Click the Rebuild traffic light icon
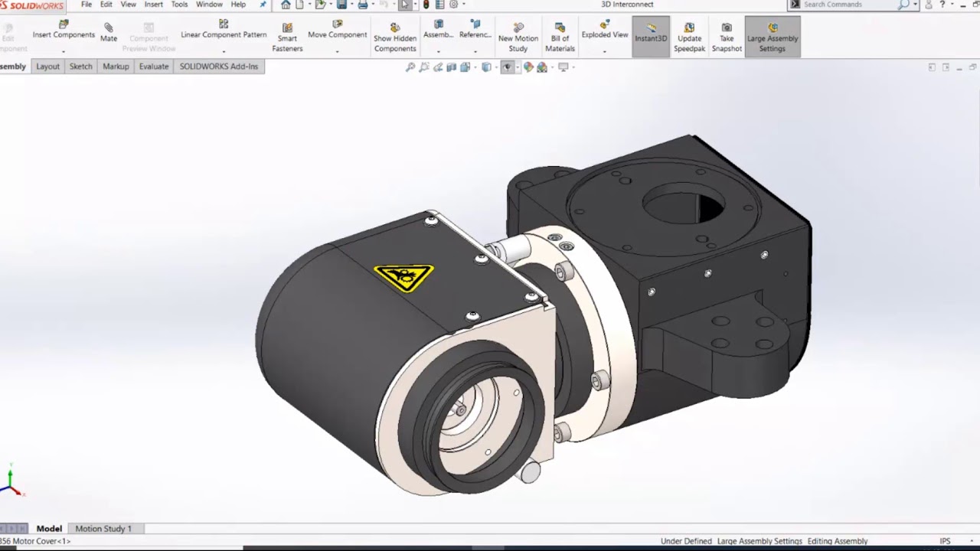Viewport: 980px width, 551px height. coord(426,5)
